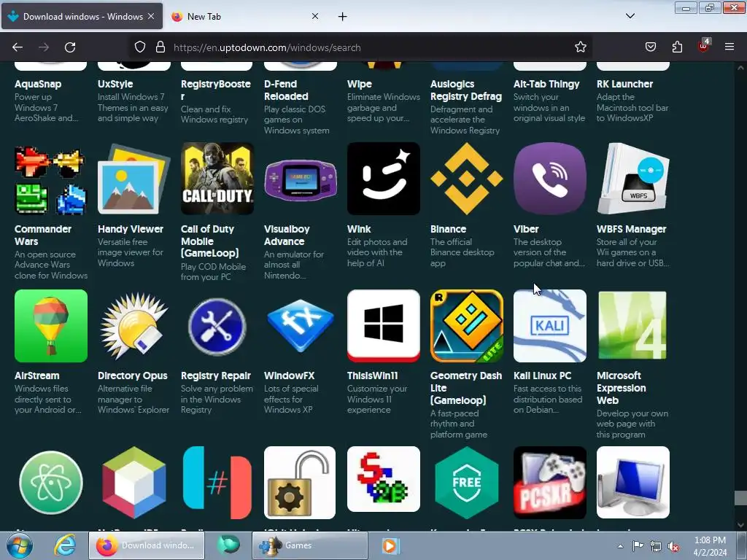Expand the list all tabs dropdown
This screenshot has width=747, height=560.
click(x=630, y=16)
